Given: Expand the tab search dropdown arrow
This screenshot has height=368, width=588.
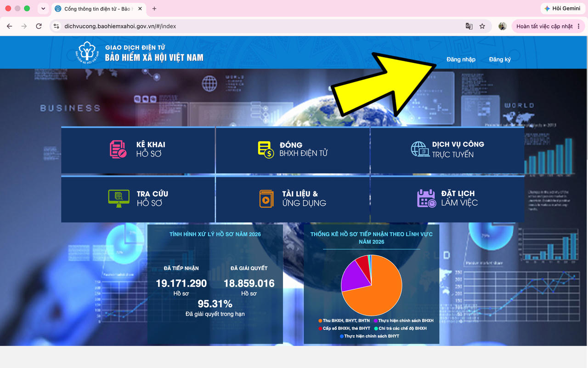Looking at the screenshot, I should click(43, 9).
